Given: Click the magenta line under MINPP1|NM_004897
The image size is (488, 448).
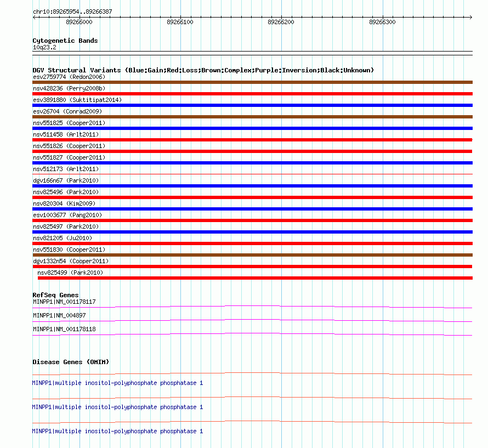Looking at the screenshot, I should 252,321.
